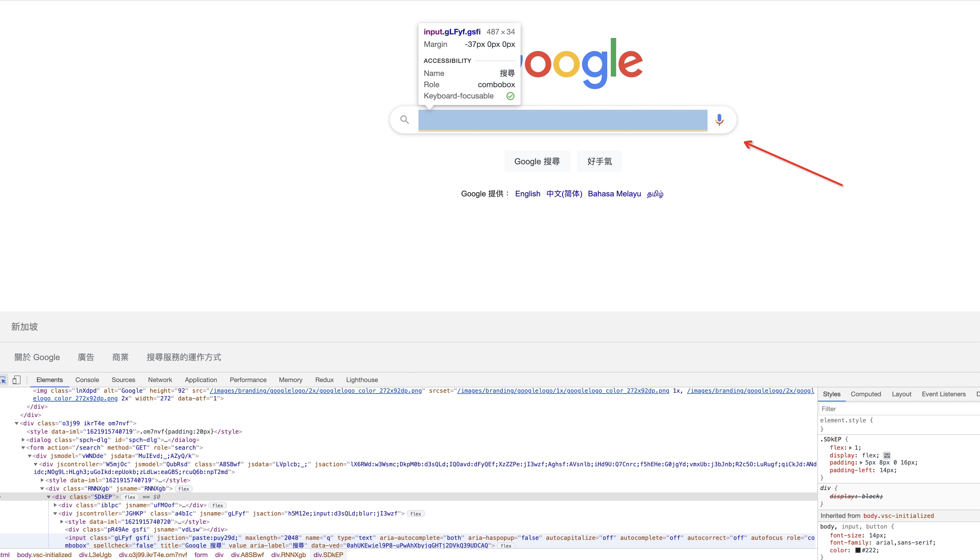
Task: Select div.SDkEP in the breadcrumb bar
Action: point(328,555)
